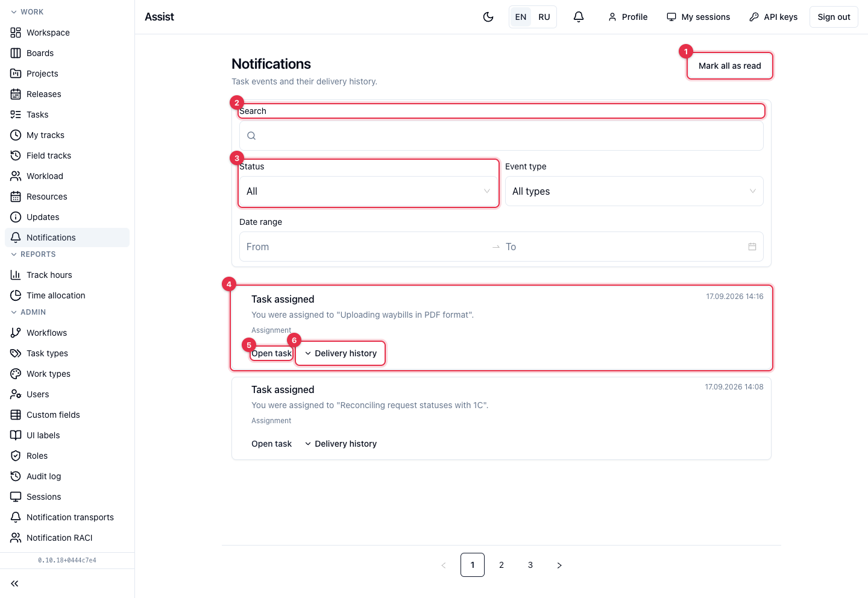Open task for Reconciling request statuses notification
The width and height of the screenshot is (868, 598).
click(272, 444)
